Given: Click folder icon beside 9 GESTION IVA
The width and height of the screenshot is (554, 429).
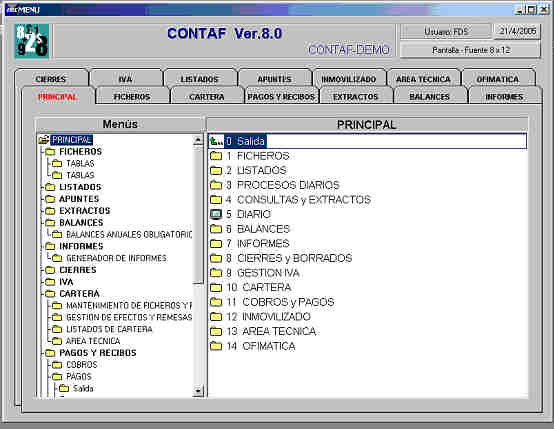Looking at the screenshot, I should pyautogui.click(x=216, y=273).
